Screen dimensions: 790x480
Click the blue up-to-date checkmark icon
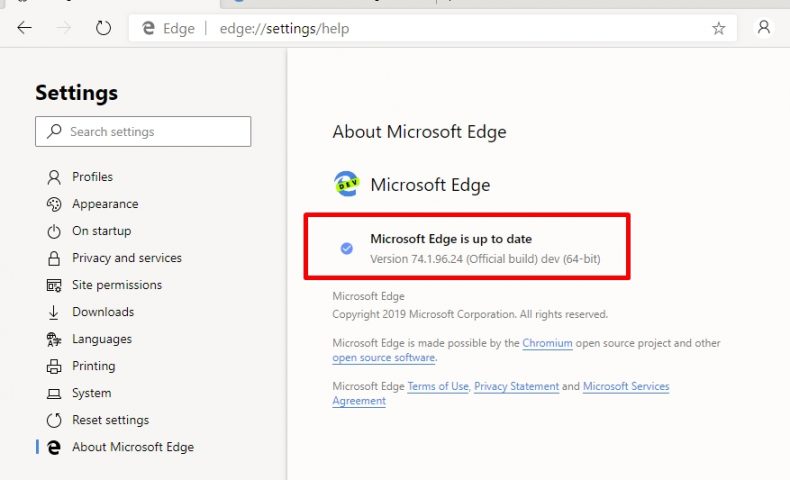pos(347,248)
